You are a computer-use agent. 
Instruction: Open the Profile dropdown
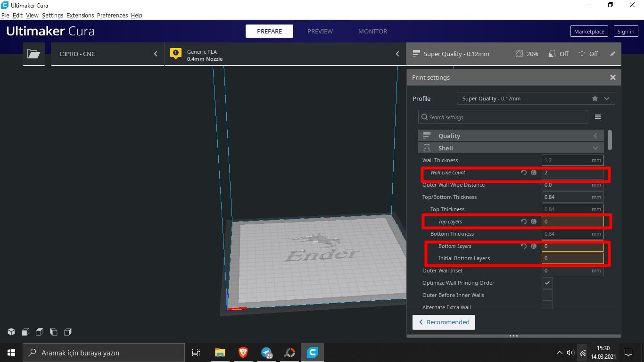coord(536,99)
